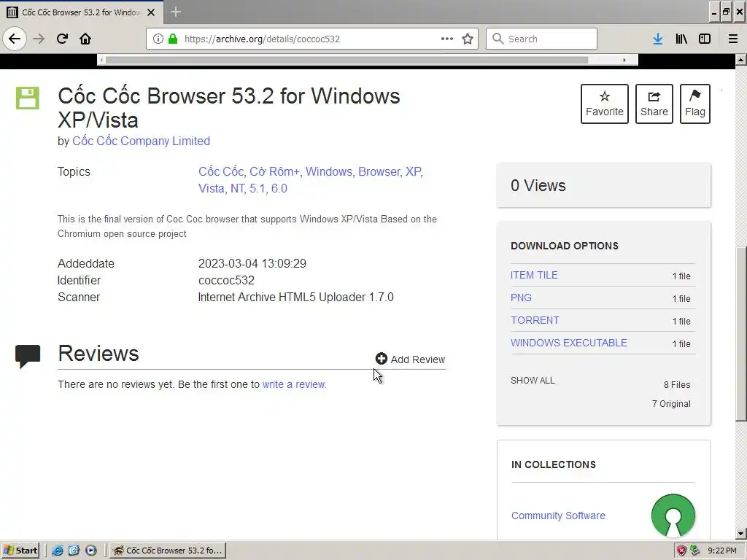The width and height of the screenshot is (747, 560).
Task: Open the 5.1 topic link
Action: click(258, 188)
